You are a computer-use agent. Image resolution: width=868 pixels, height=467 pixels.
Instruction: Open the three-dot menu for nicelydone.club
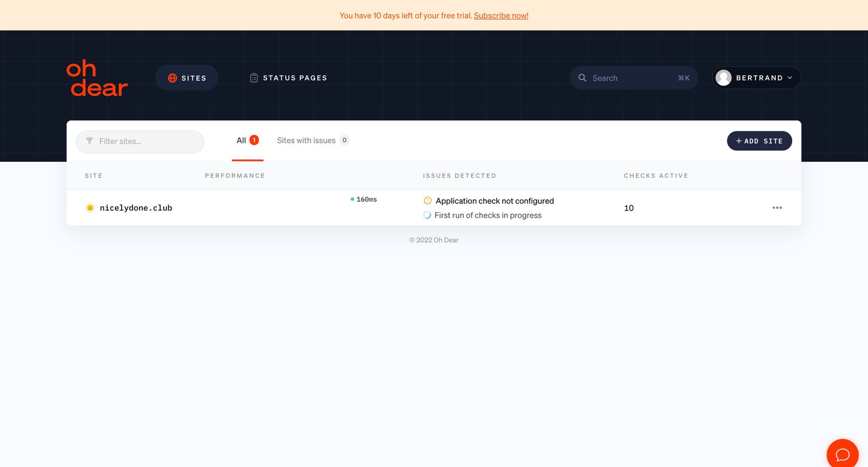click(x=777, y=208)
